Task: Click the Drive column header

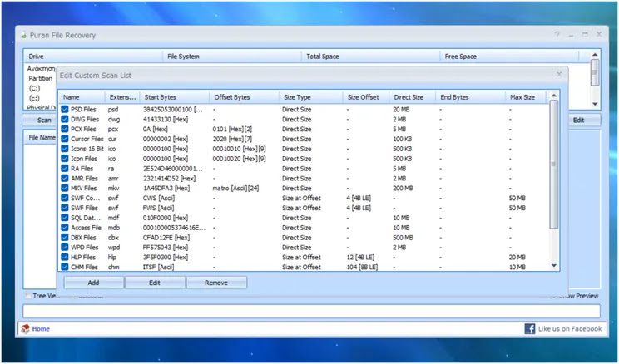Action: click(93, 57)
